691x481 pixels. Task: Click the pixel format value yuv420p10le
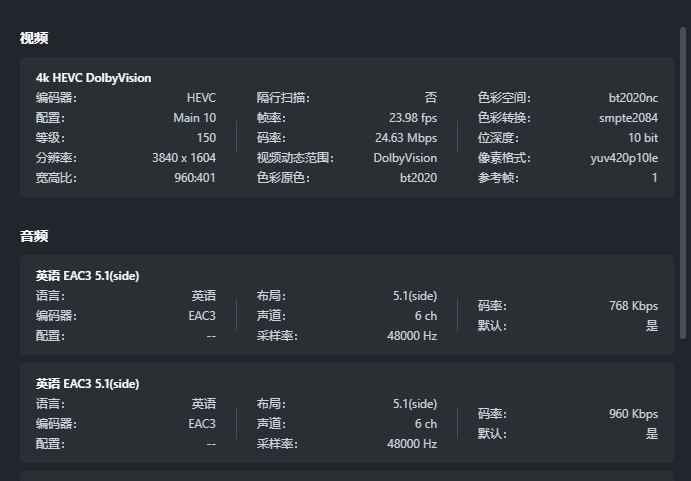click(x=624, y=158)
